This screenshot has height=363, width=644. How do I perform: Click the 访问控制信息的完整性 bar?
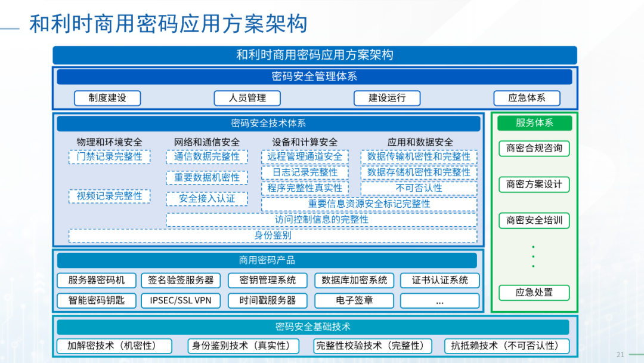pos(321,220)
